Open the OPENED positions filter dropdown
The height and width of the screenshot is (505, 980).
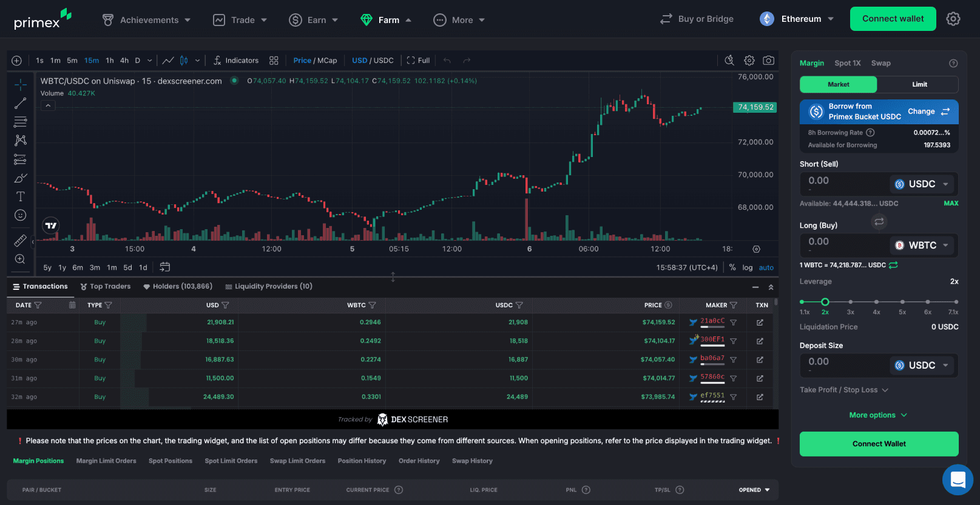754,490
